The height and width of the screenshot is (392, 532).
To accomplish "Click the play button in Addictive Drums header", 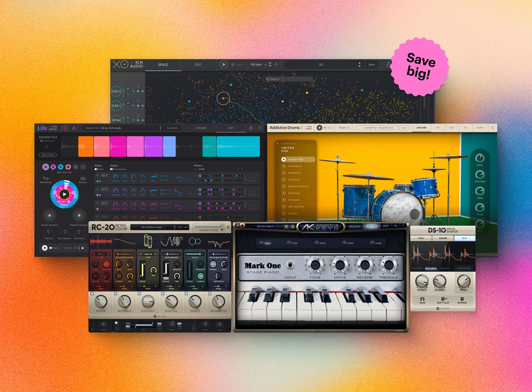I will coord(319,128).
